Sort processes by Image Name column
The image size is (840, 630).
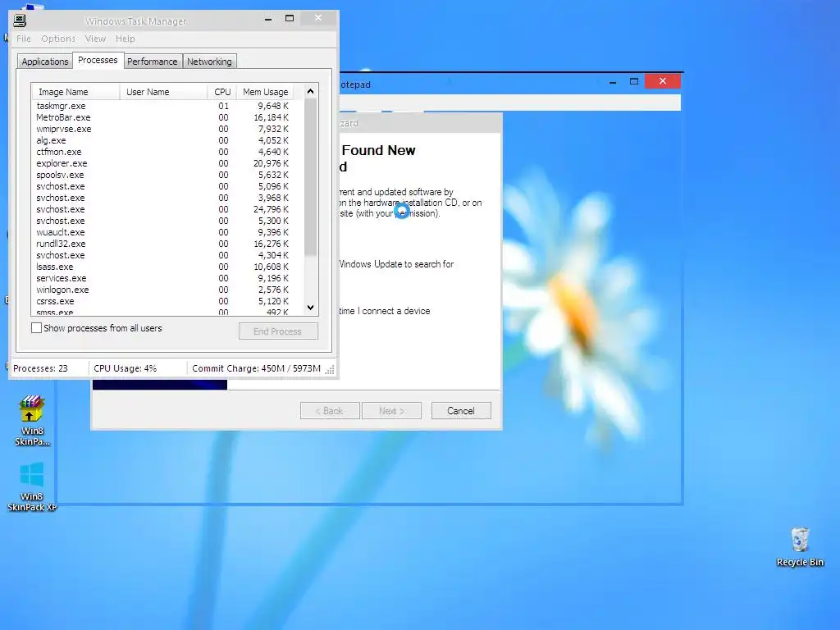(75, 92)
